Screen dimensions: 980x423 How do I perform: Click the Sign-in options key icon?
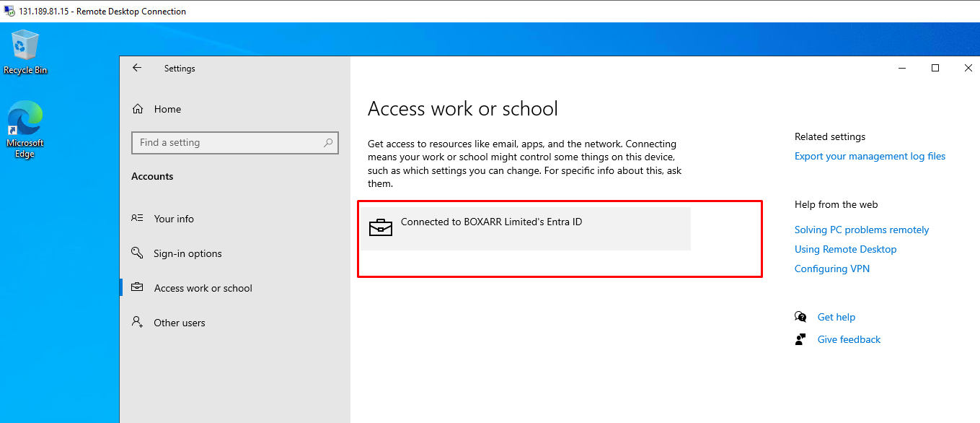click(x=137, y=253)
